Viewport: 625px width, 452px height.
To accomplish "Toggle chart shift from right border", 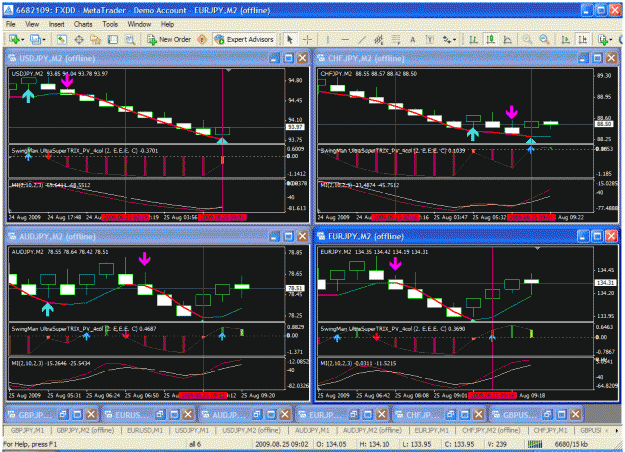I will [x=582, y=39].
